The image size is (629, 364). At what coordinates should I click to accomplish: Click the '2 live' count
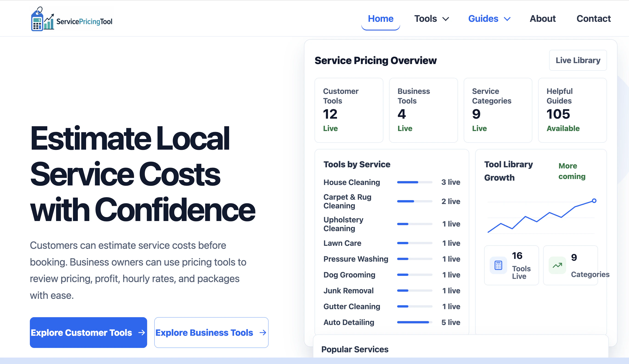pos(451,201)
